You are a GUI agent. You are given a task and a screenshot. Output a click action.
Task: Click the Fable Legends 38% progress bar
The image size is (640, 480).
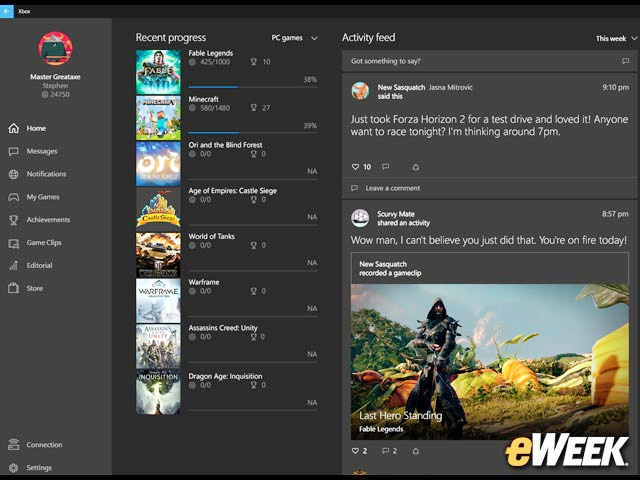click(x=253, y=87)
